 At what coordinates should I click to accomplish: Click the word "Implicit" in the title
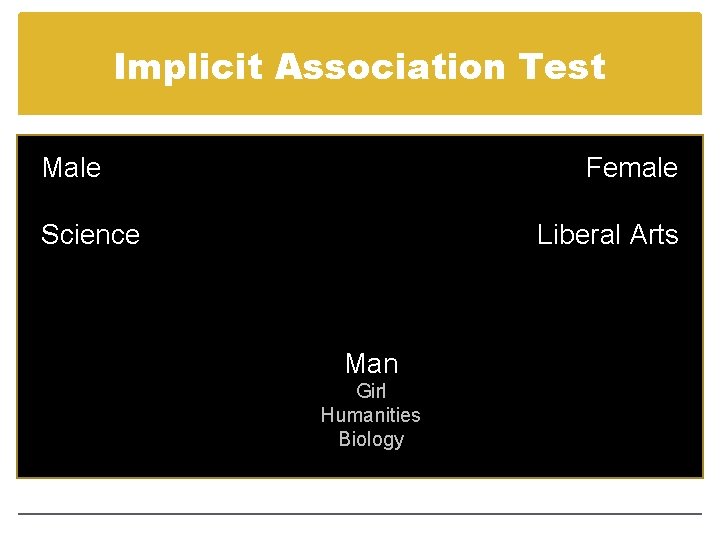[x=190, y=67]
